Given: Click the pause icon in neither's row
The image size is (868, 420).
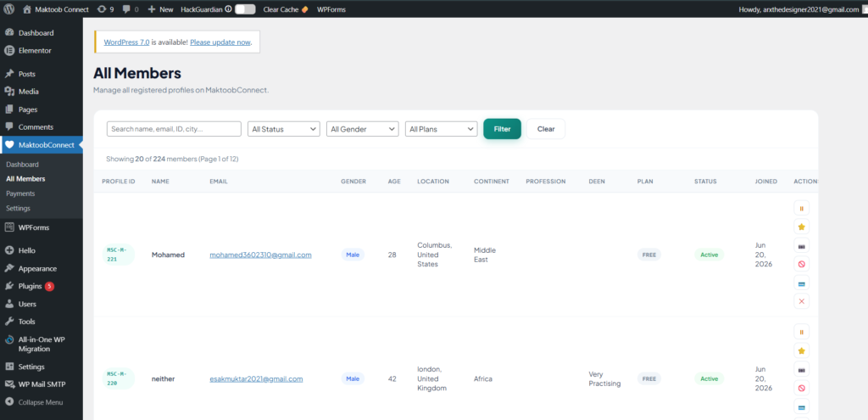Looking at the screenshot, I should point(801,332).
